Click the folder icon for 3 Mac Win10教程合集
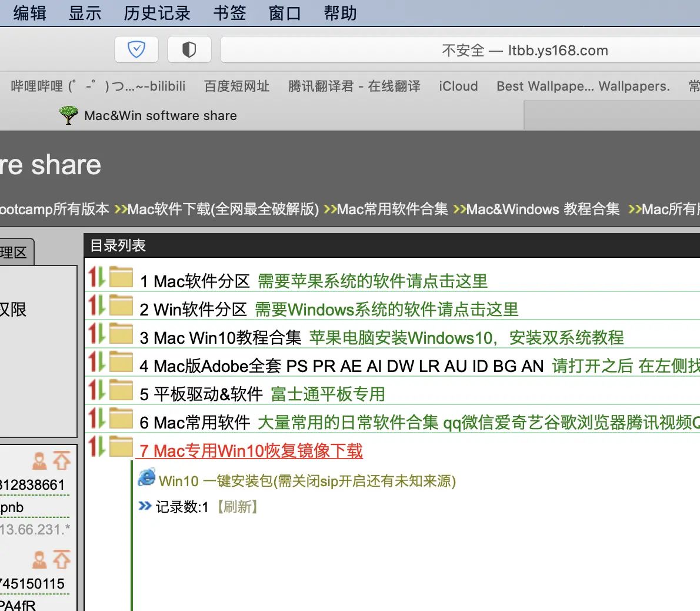 (121, 333)
